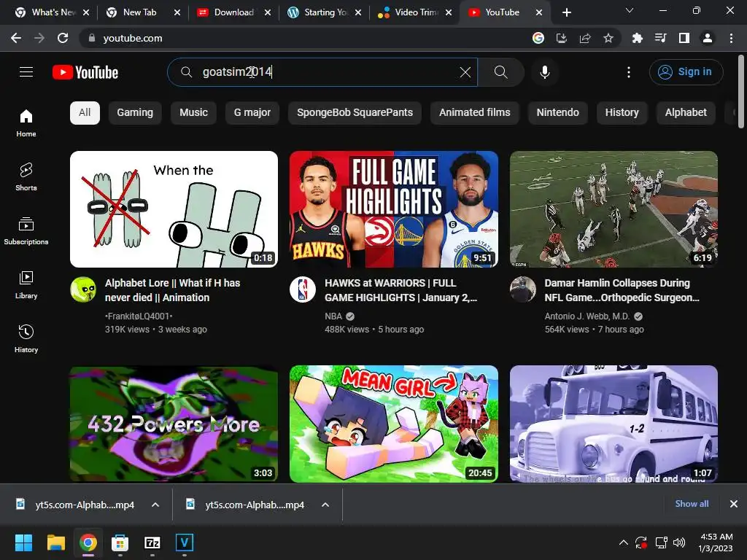This screenshot has width=747, height=560.
Task: Bookmark this page with the star icon
Action: [x=608, y=38]
